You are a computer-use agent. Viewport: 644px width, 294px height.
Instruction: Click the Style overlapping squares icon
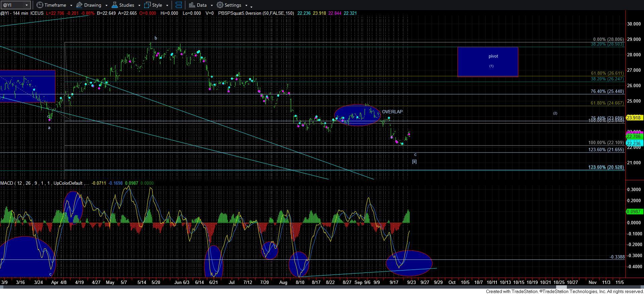tap(147, 5)
